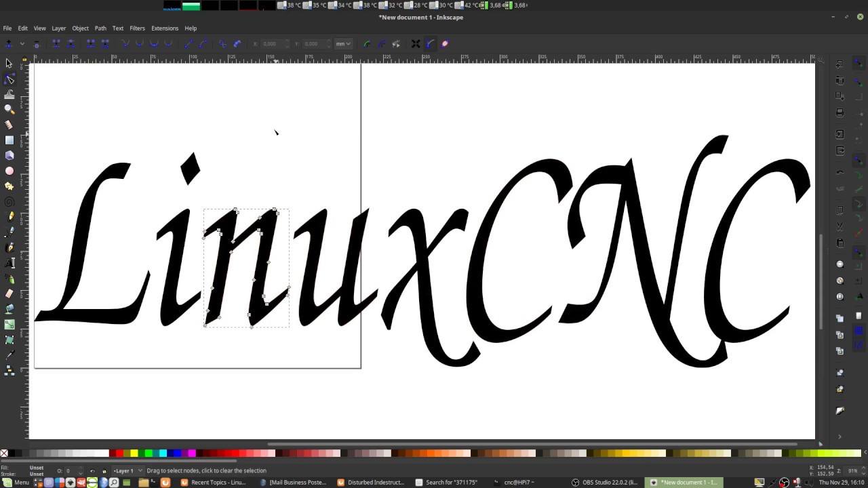868x488 pixels.
Task: Click the no-color X swatch
Action: coord(4,453)
